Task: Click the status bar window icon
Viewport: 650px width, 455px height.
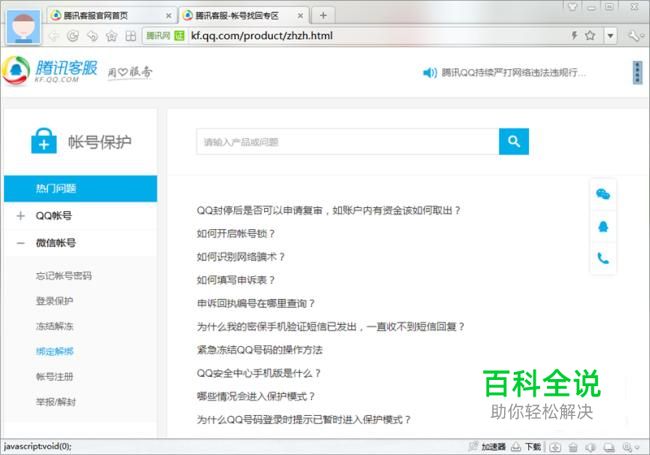Action: coord(609,447)
